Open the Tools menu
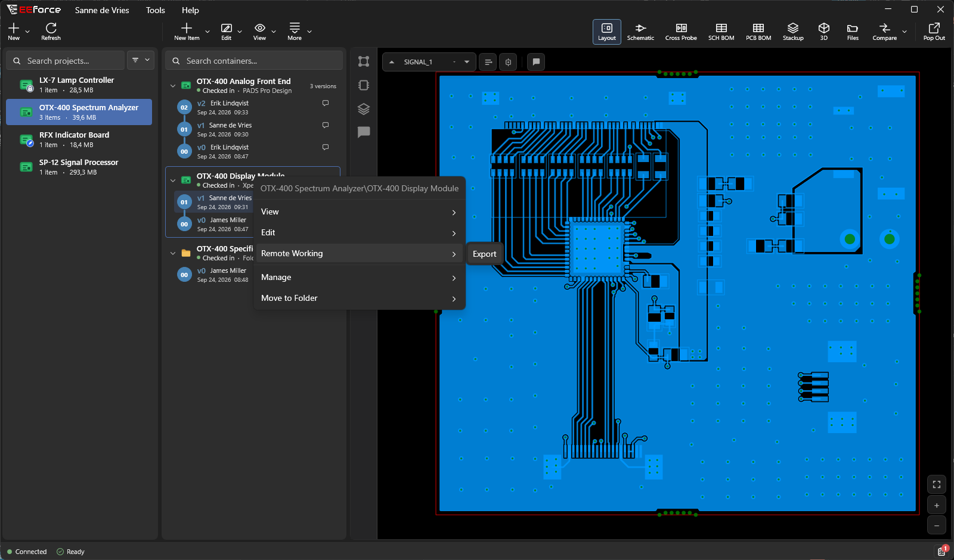This screenshot has height=560, width=954. pyautogui.click(x=156, y=10)
